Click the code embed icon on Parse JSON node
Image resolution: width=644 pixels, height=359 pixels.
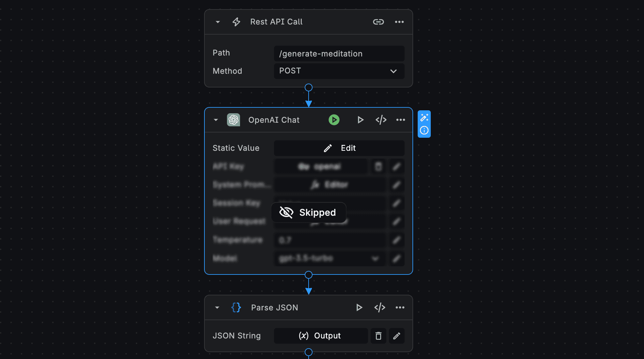(x=379, y=307)
